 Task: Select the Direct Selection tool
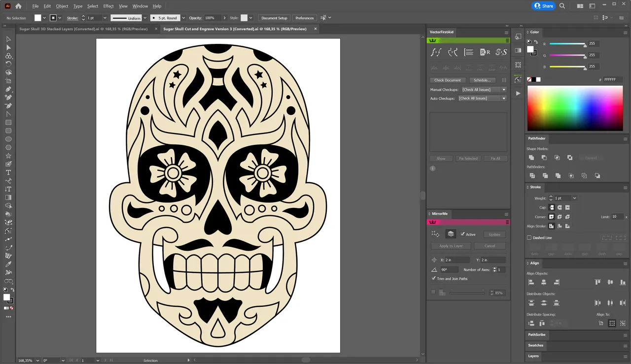(8, 47)
